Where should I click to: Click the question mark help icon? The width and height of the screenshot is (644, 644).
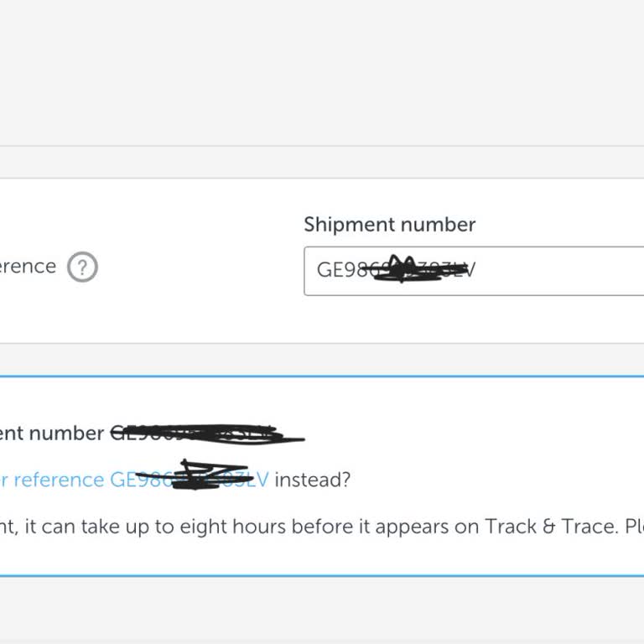tap(82, 267)
